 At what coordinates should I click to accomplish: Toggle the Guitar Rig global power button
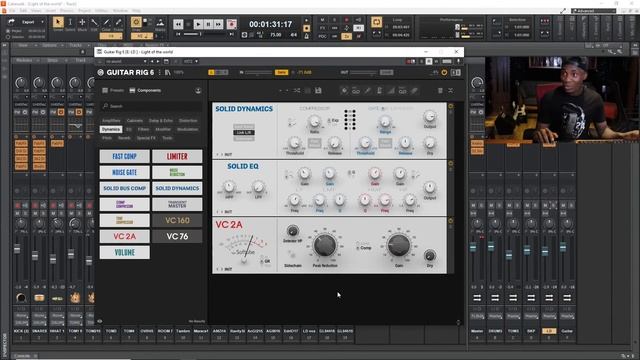tap(444, 73)
